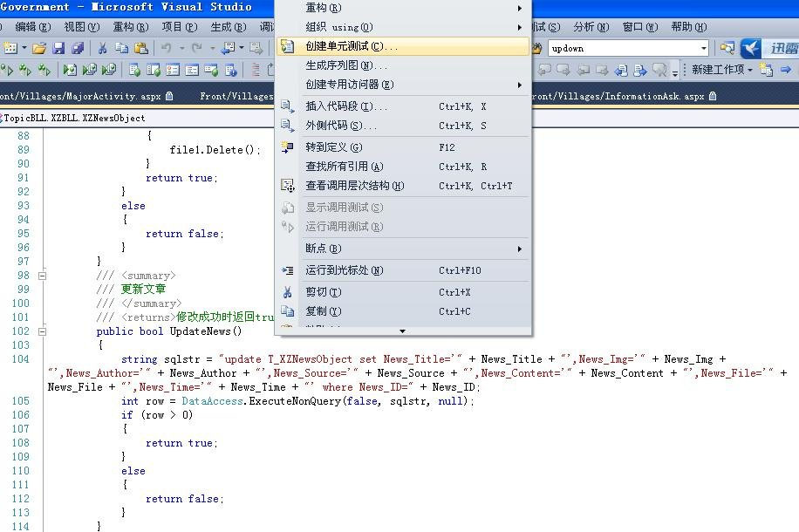Open the Redo history dropdown arrow
This screenshot has width=799, height=532.
tap(213, 49)
